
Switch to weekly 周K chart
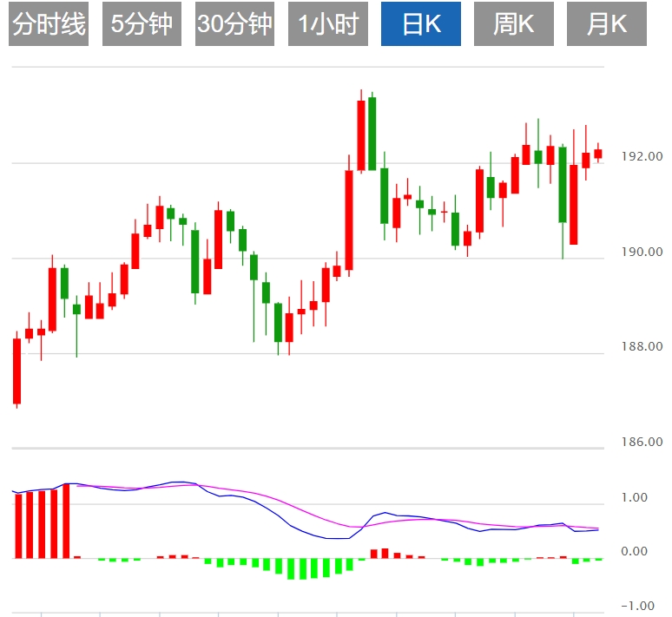[513, 23]
